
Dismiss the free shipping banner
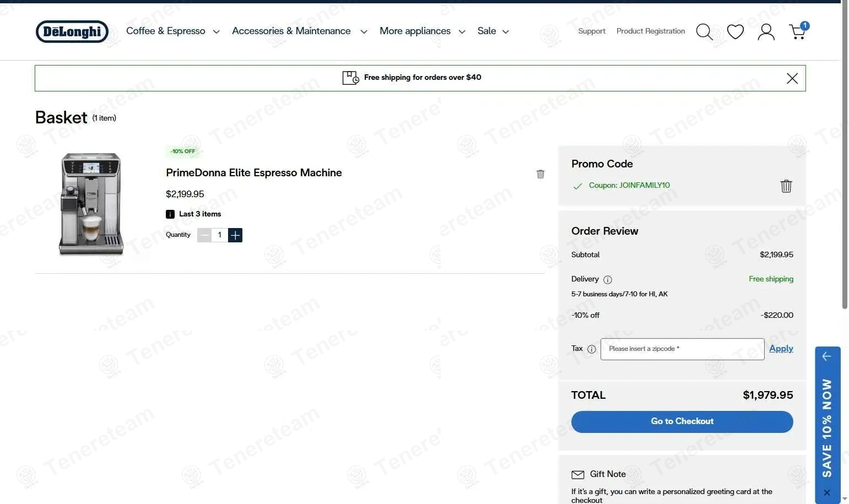(792, 78)
